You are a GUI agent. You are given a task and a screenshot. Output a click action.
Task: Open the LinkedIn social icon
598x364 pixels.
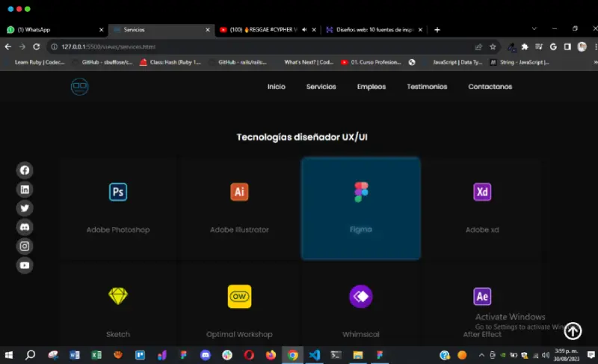coord(25,189)
